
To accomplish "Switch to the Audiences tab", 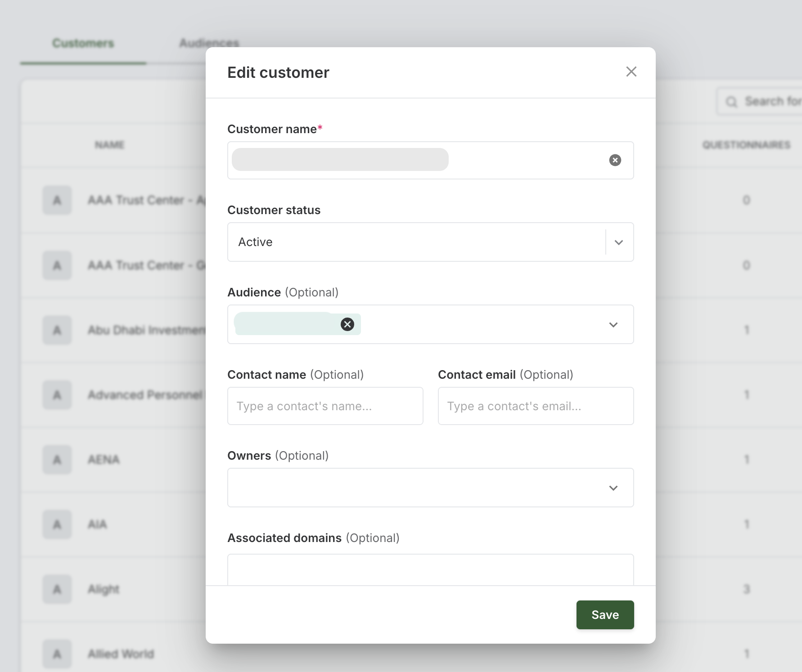I will [x=209, y=43].
